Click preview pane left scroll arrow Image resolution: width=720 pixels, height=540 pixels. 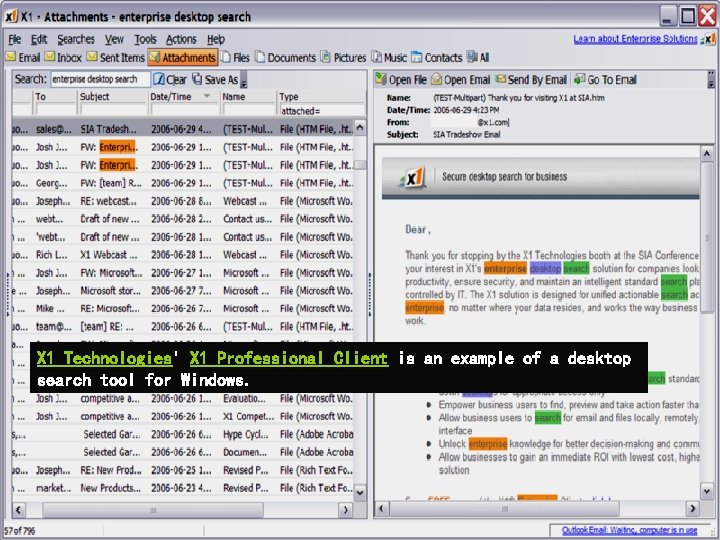(x=382, y=508)
